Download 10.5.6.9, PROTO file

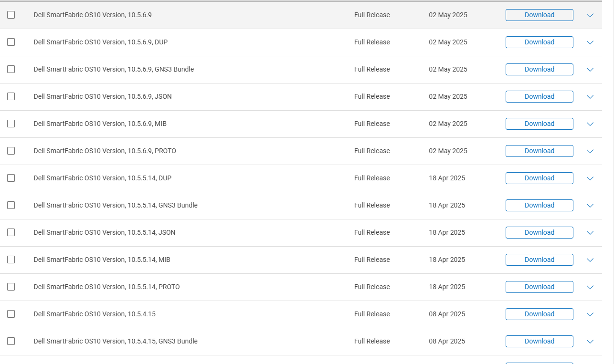pos(540,151)
